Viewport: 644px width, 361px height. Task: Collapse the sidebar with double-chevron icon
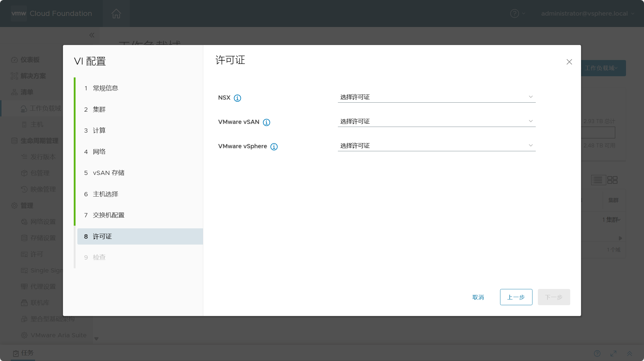pyautogui.click(x=92, y=35)
